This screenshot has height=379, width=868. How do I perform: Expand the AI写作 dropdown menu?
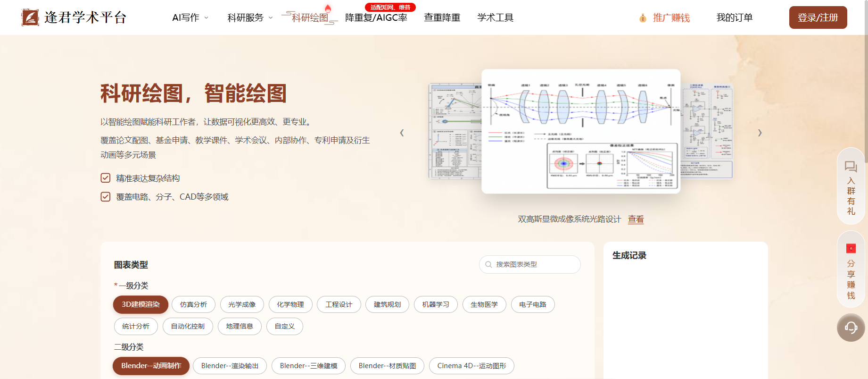190,17
